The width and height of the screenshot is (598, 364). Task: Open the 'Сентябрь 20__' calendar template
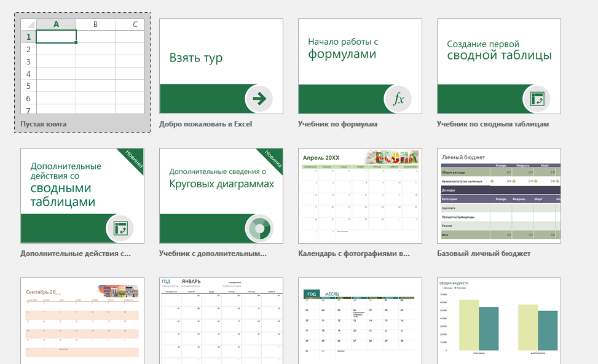tap(82, 320)
